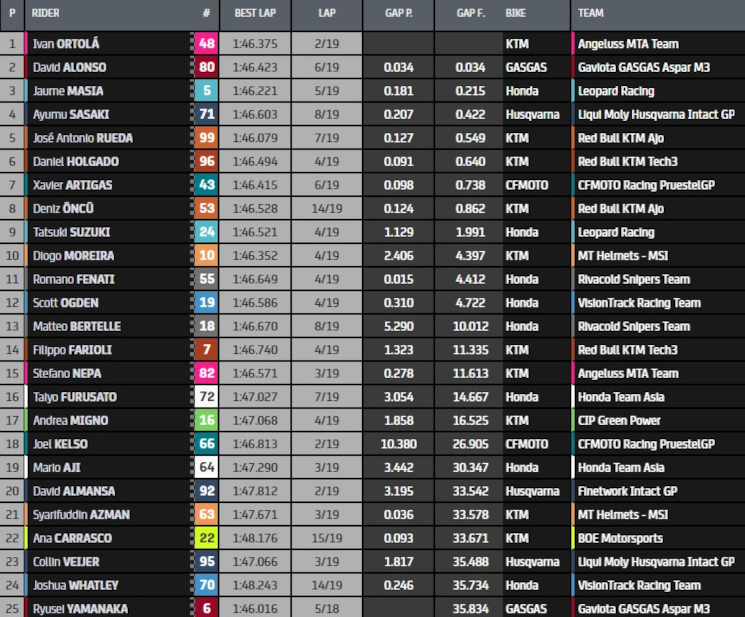The height and width of the screenshot is (617, 745).
Task: Click the yellow-green number 22 badge
Action: pyautogui.click(x=206, y=538)
